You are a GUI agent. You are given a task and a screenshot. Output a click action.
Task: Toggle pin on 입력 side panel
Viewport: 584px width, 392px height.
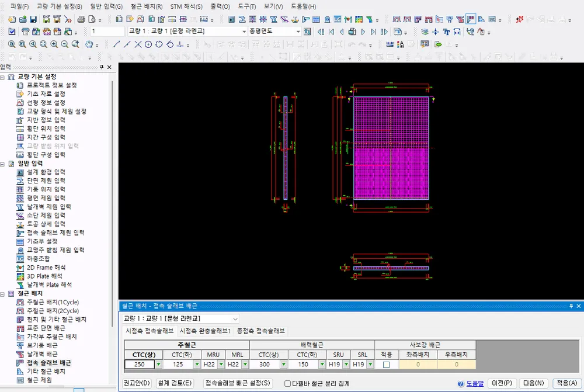pos(101,67)
